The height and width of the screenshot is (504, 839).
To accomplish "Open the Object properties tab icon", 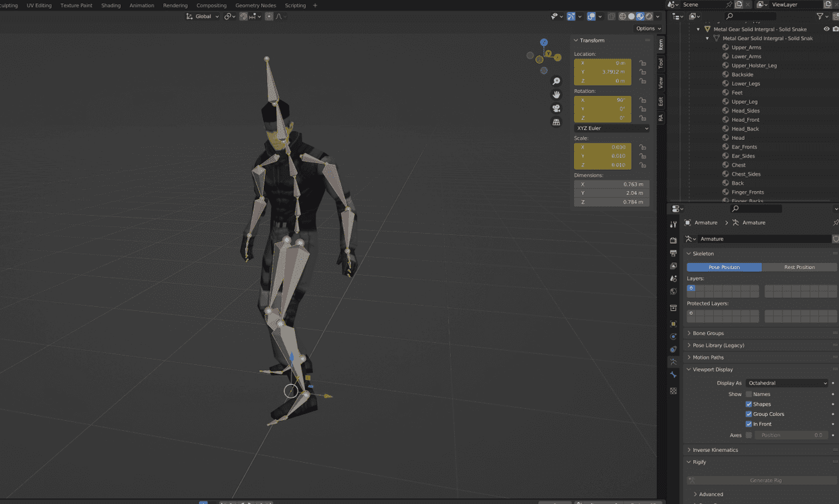I will 673,324.
